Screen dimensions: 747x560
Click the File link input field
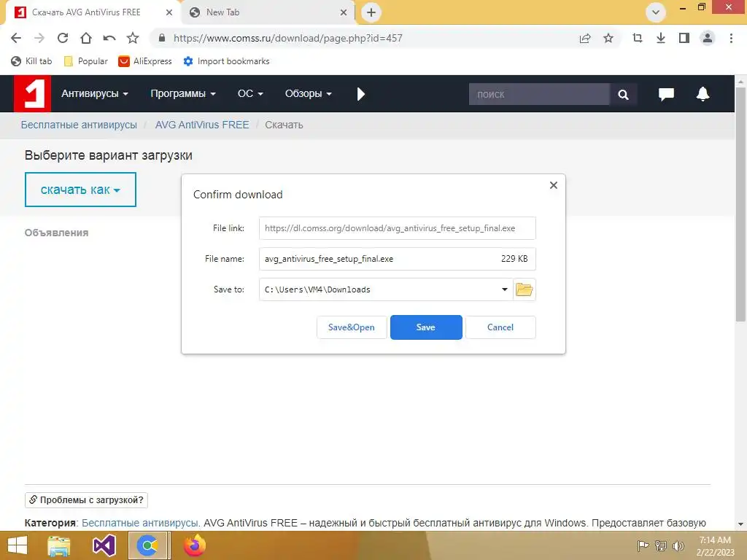(398, 228)
